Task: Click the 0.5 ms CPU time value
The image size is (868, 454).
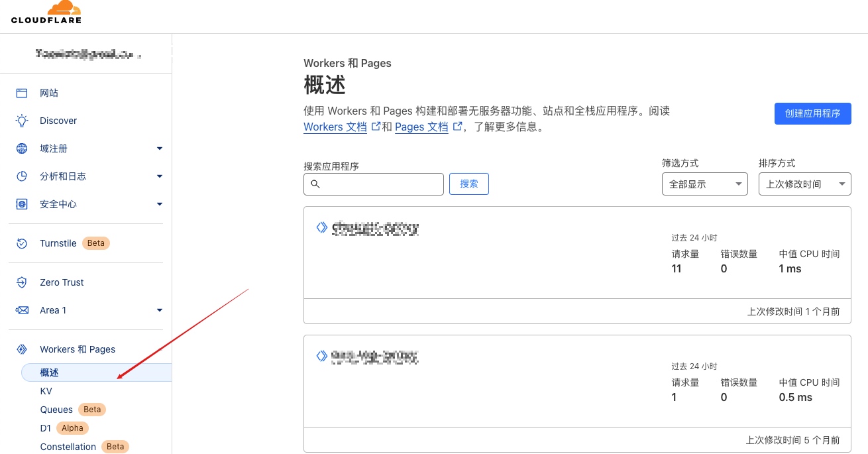Action: point(796,397)
